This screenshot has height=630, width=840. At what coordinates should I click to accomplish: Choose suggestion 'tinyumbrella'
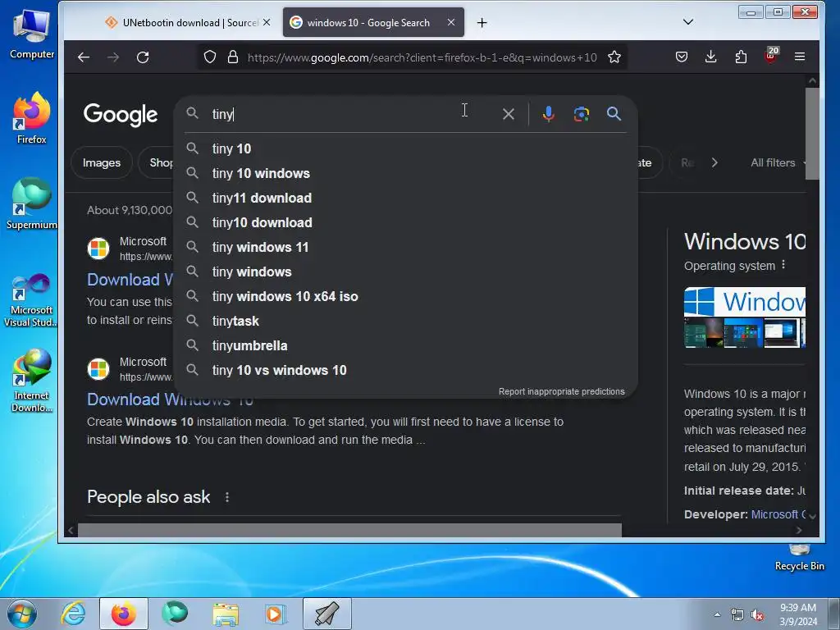(405, 345)
